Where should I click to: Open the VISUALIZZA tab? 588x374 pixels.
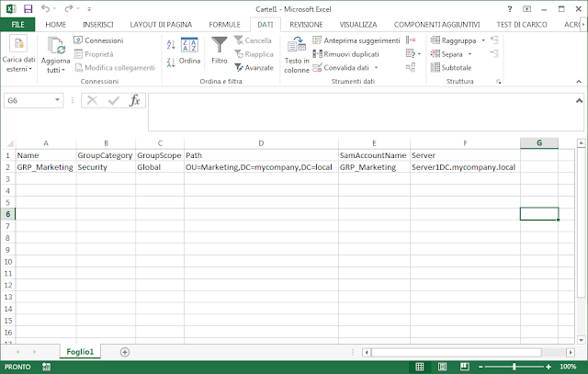pyautogui.click(x=358, y=25)
